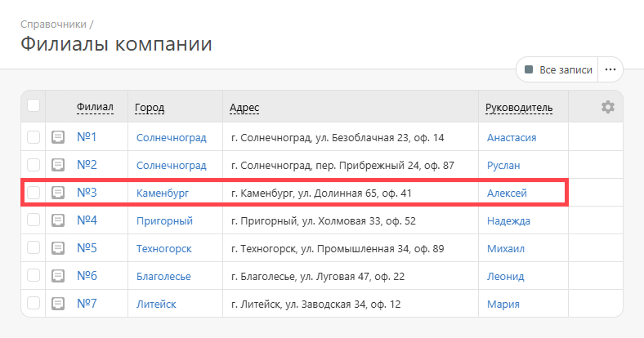Tick the select-all checkbox in the table header

point(34,105)
